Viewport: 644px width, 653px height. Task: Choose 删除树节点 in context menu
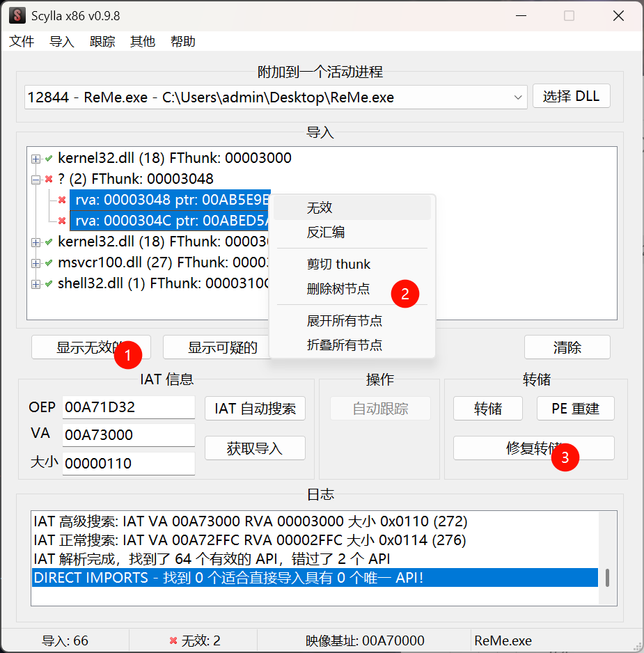(352, 288)
